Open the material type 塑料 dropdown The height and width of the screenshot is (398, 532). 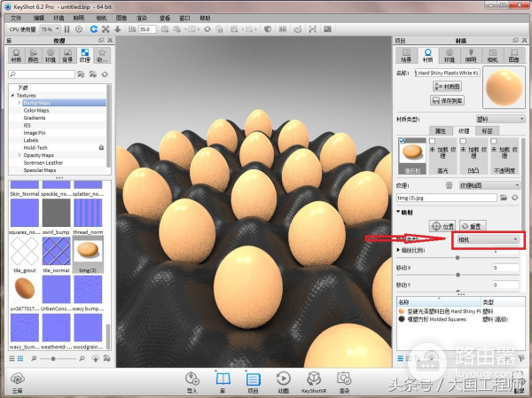pyautogui.click(x=500, y=119)
